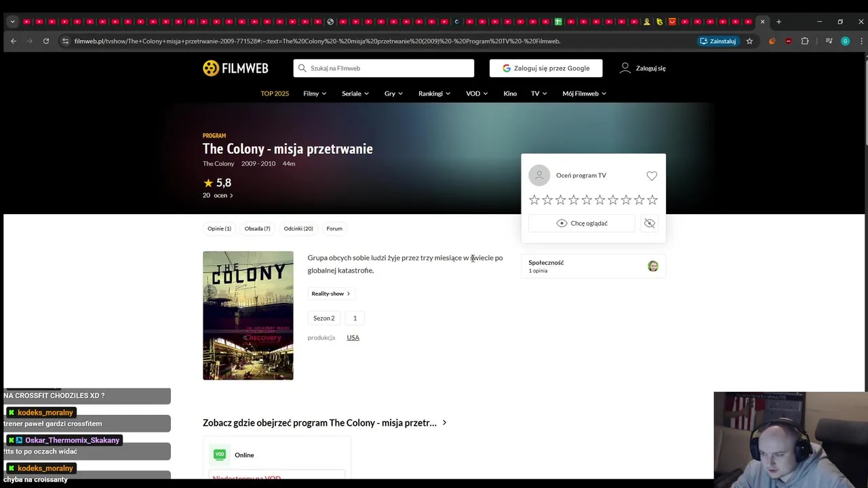Open the 20 ocen ratings link
Viewport: 868px width, 488px height.
pyautogui.click(x=218, y=195)
